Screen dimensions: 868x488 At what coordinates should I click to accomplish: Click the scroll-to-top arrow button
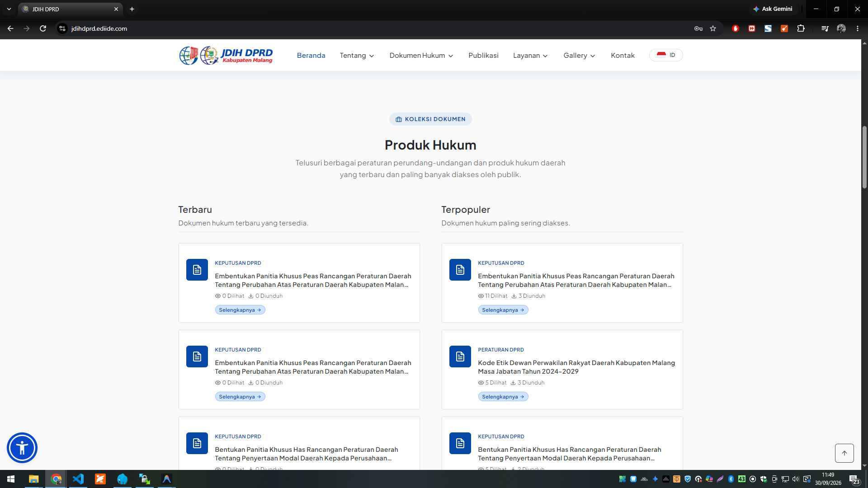(x=844, y=453)
